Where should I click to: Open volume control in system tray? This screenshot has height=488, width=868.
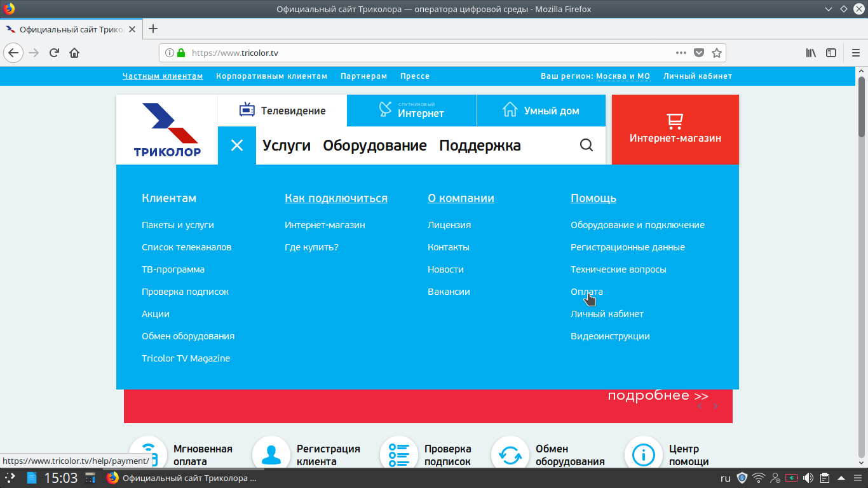tap(808, 478)
